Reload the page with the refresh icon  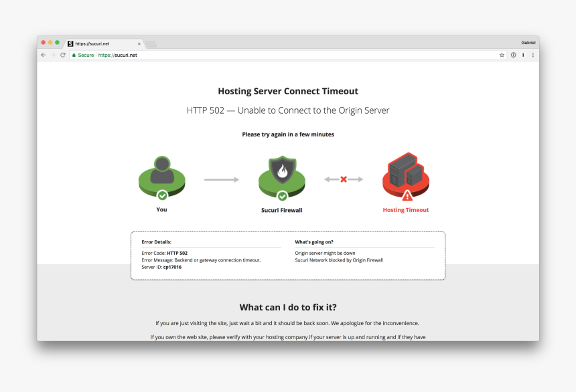point(63,55)
